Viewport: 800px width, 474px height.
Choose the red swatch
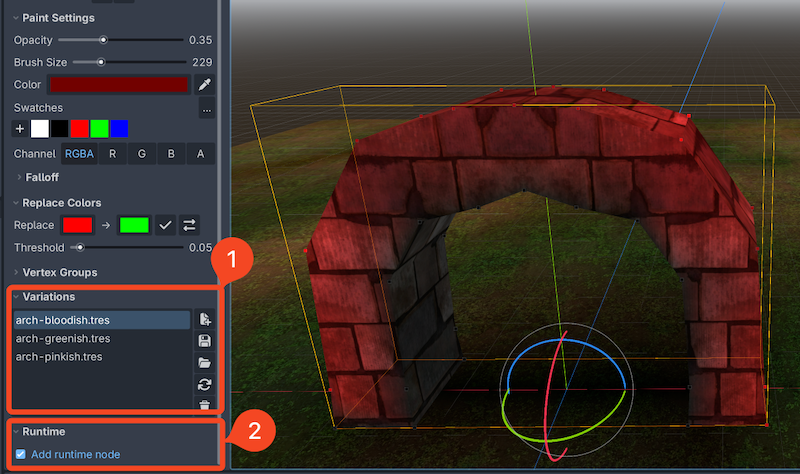tap(80, 129)
